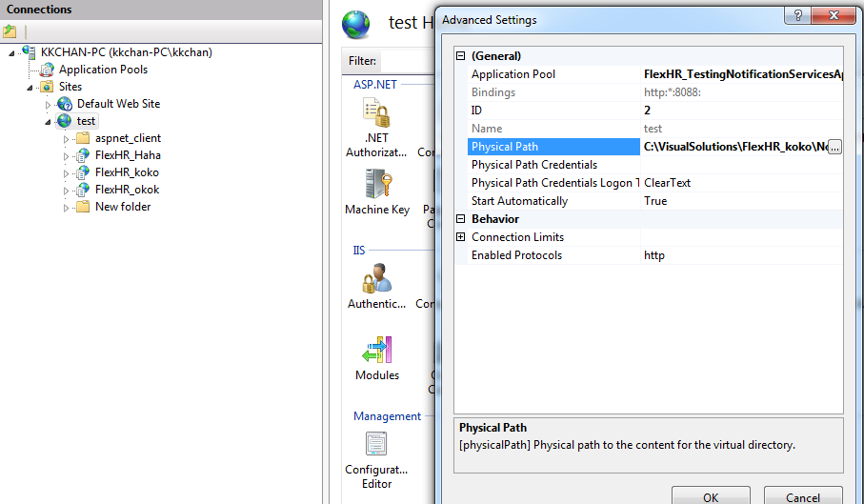The width and height of the screenshot is (864, 504).
Task: Open the Authentication feature icon
Action: [x=377, y=278]
